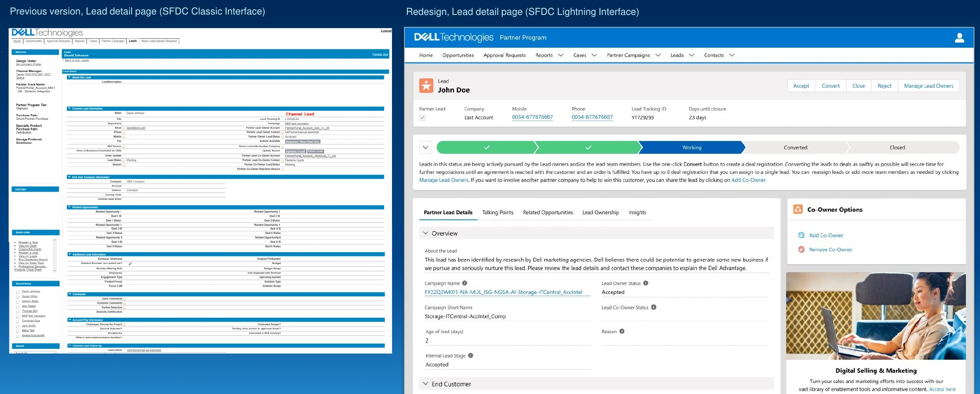Click the info icon beside Campaign Name
The image size is (980, 394).
point(465,283)
